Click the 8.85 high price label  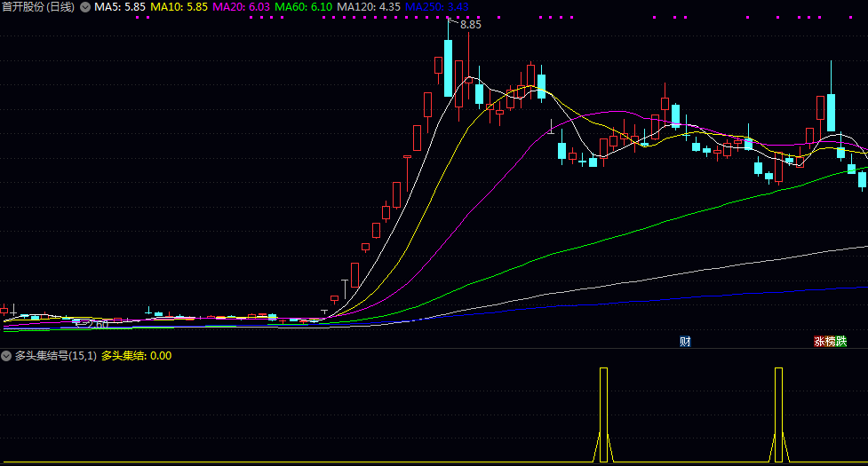coord(470,25)
